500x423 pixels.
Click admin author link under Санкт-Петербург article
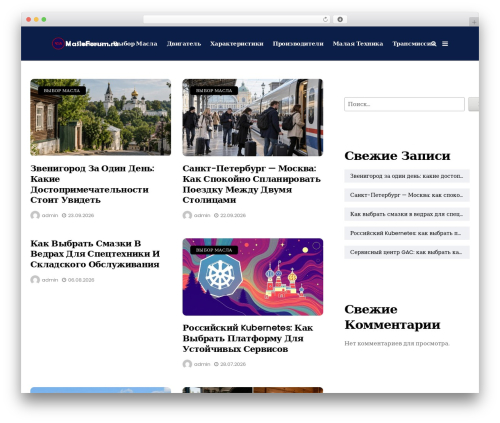[x=202, y=215]
